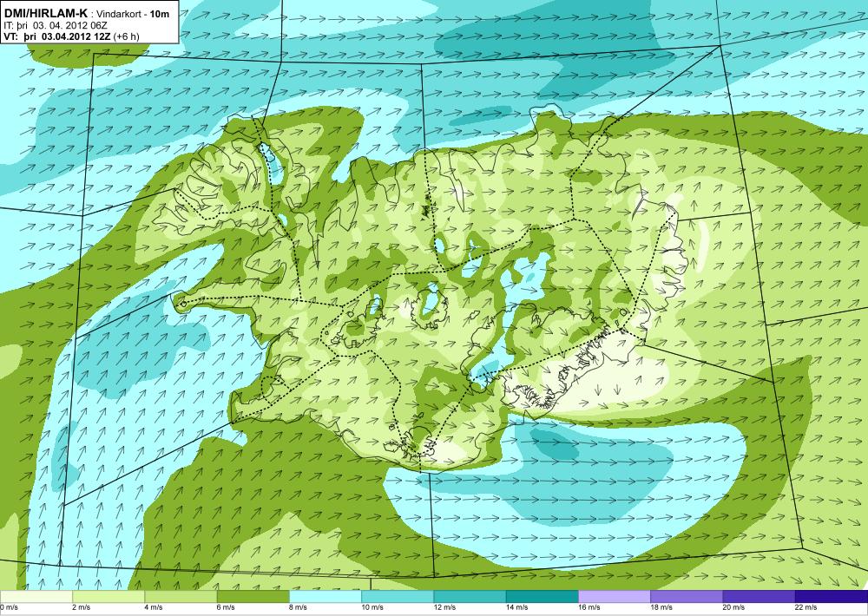The width and height of the screenshot is (868, 616).
Task: Click the 'VT: þri 03.04.2012 12Z (+6 h)' line
Action: (71, 36)
